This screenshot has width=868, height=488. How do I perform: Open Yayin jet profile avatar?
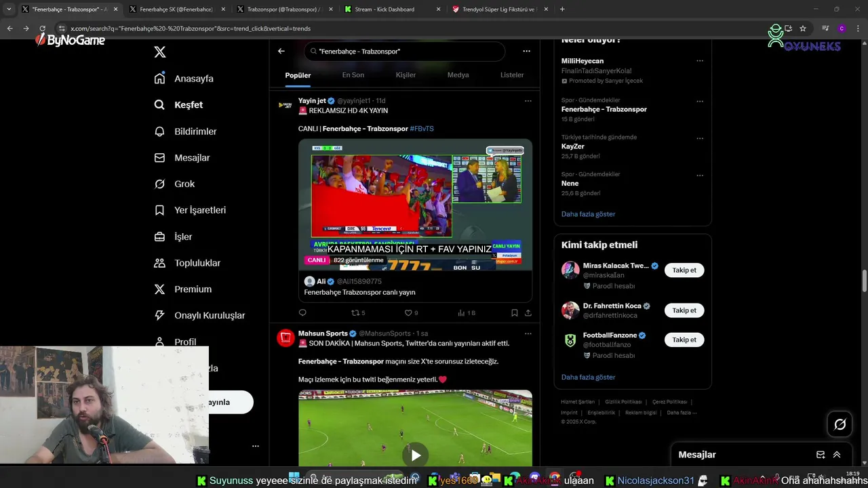point(285,105)
